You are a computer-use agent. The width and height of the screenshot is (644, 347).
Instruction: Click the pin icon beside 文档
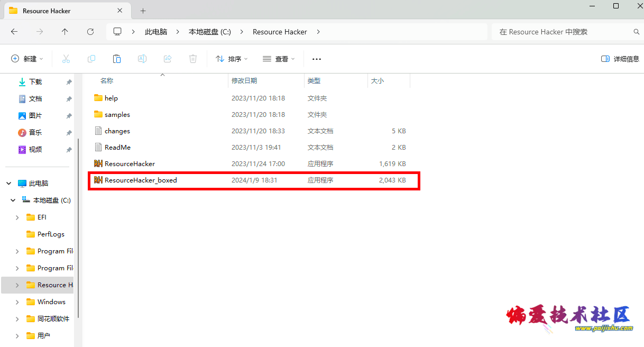(69, 99)
